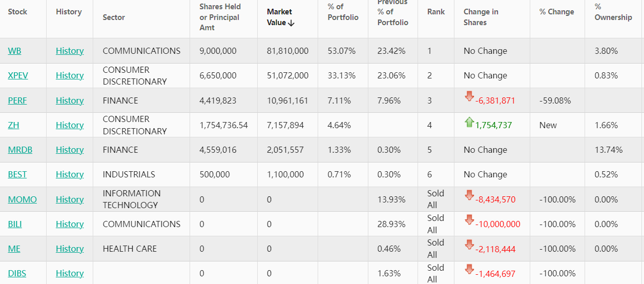Click the % of Portfolio column header
The width and height of the screenshot is (644, 284).
pos(343,12)
